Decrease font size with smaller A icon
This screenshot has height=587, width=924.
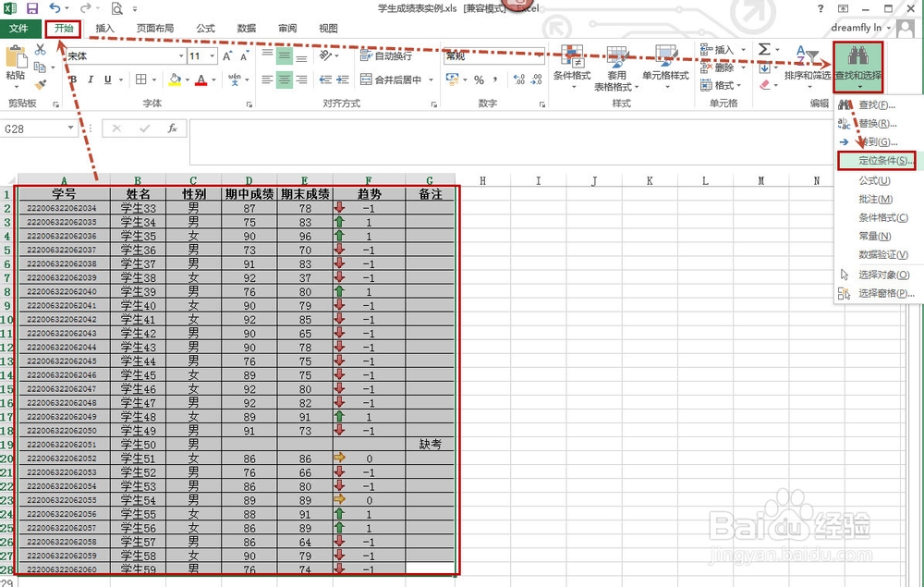tap(243, 56)
